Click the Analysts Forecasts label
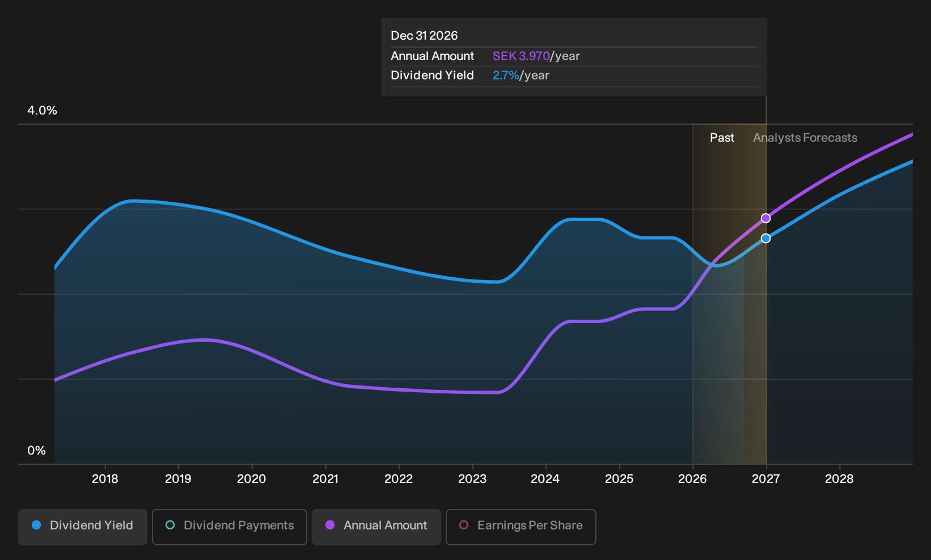Screen dimensions: 931x560 coord(805,138)
